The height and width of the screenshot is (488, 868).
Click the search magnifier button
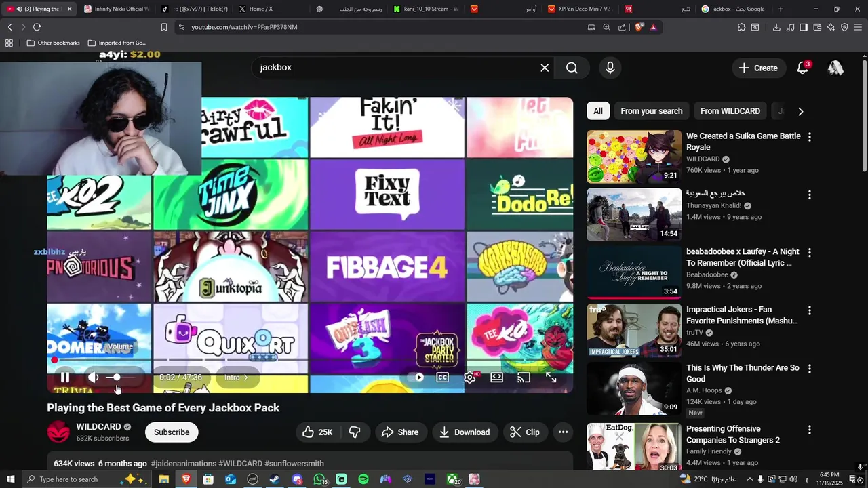(x=572, y=68)
